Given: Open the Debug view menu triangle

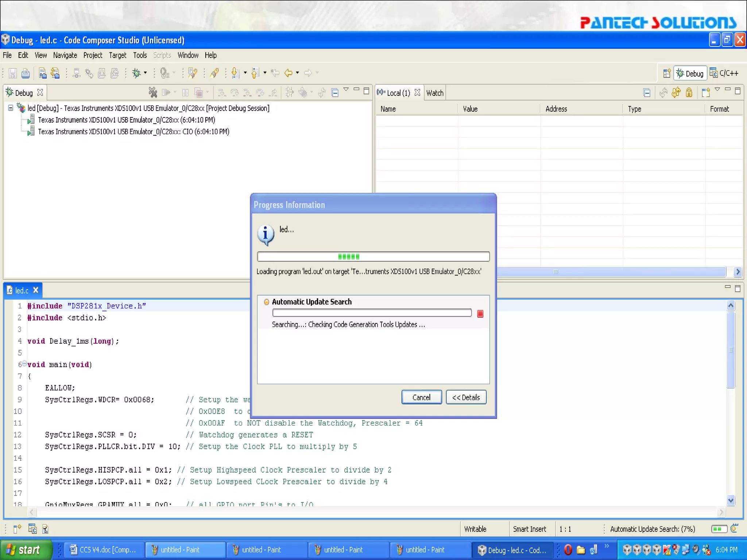Looking at the screenshot, I should 346,89.
